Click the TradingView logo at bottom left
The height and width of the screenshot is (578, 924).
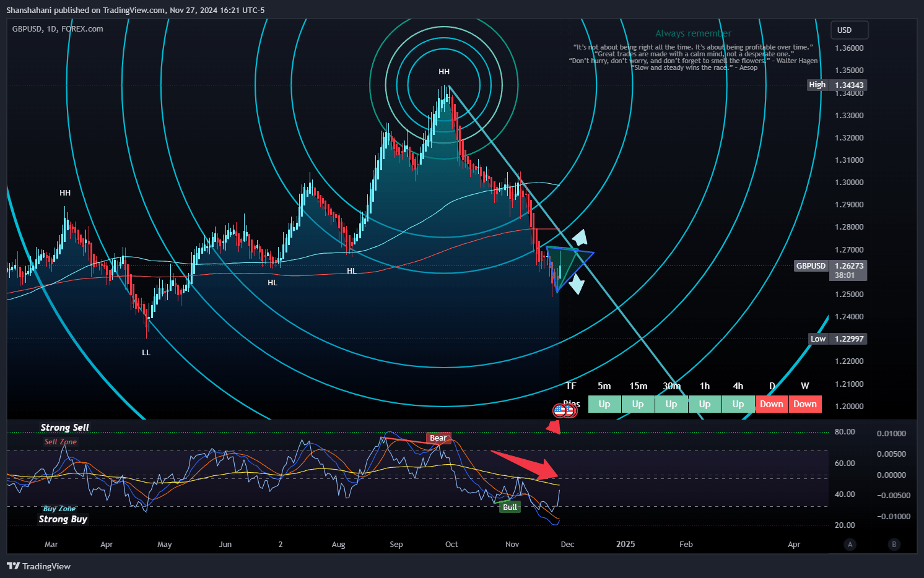click(x=38, y=566)
